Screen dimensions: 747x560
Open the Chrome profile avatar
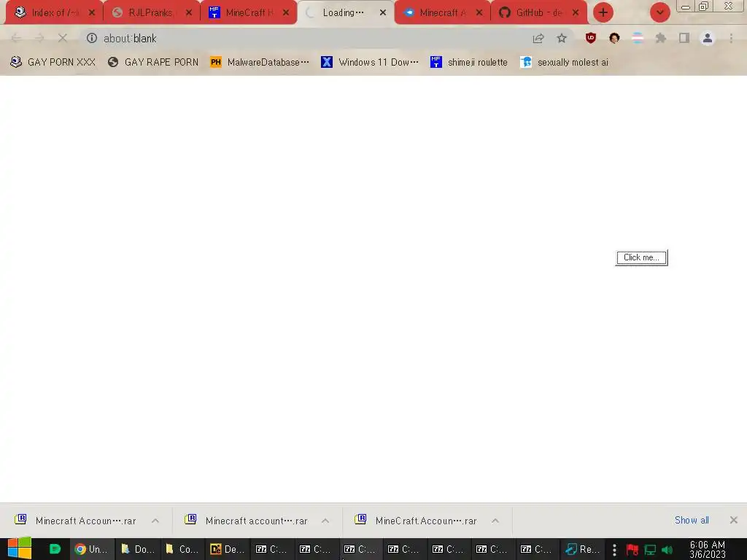pos(708,38)
